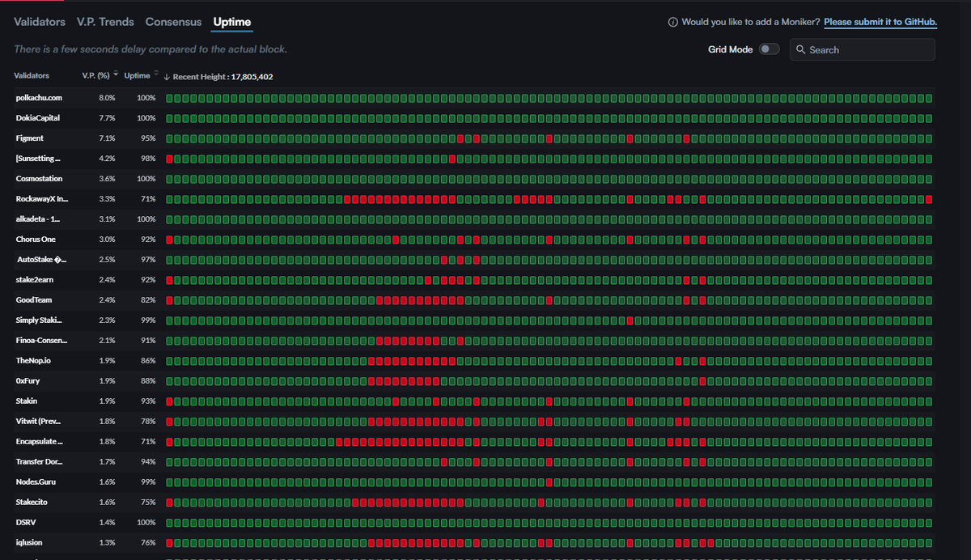Click DokiaCapital's 7.7% voting power

108,118
